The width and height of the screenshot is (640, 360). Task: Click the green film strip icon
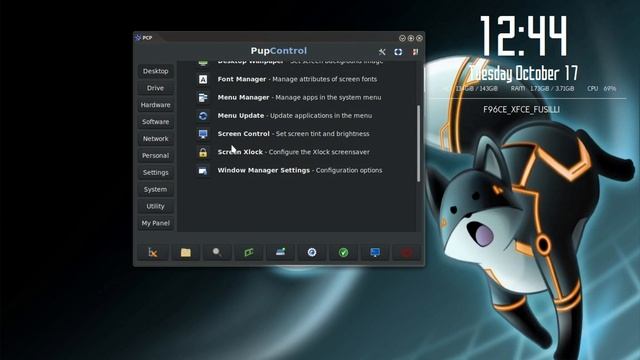tap(249, 253)
